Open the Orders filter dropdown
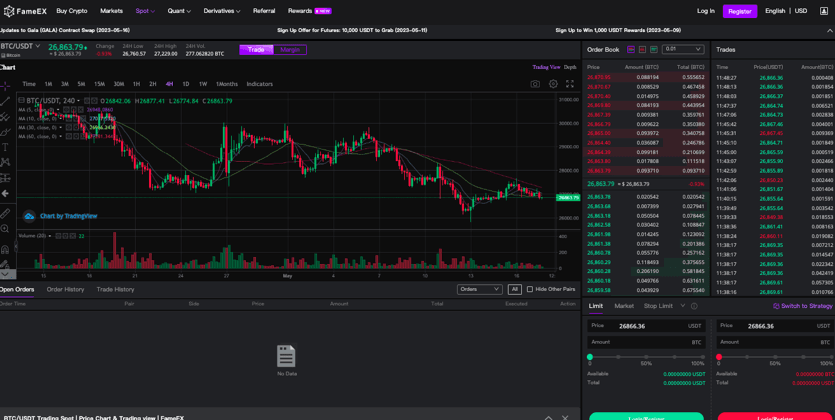The height and width of the screenshot is (420, 835). coord(479,289)
